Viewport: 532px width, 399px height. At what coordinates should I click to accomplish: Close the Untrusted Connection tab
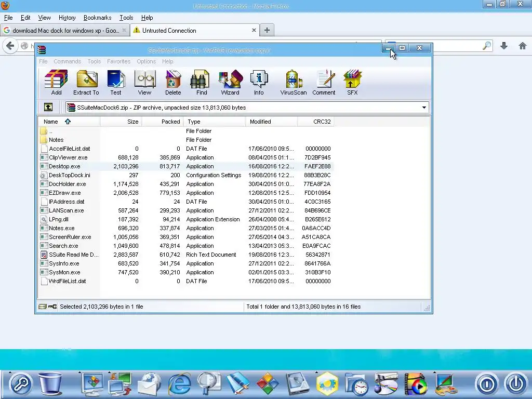tap(254, 30)
